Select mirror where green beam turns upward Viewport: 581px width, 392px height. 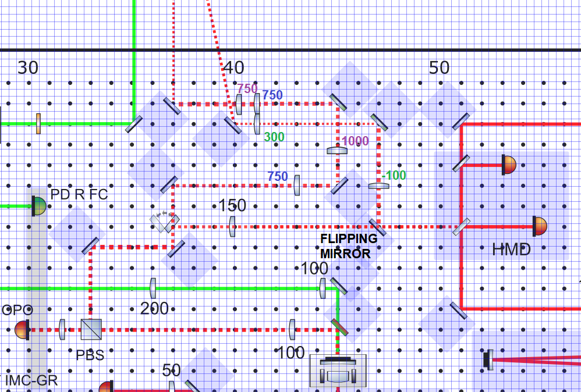134,124
